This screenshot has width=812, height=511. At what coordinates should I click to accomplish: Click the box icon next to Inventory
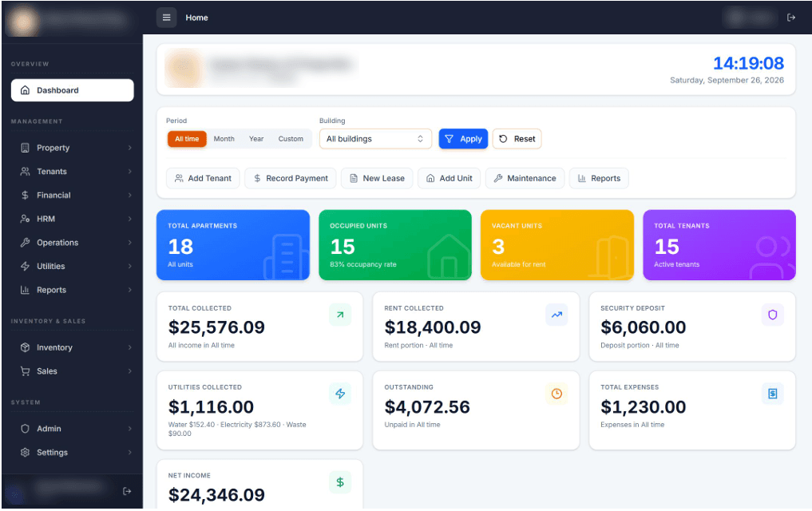[x=25, y=348]
